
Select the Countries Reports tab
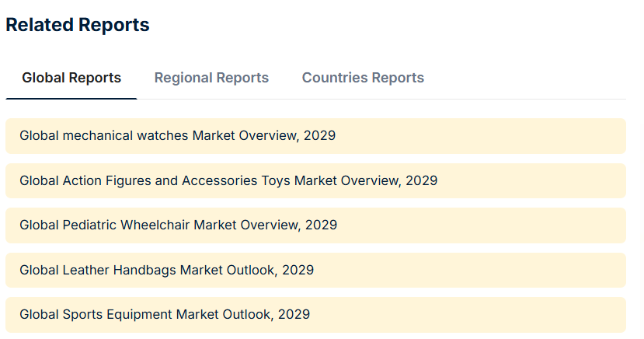(x=363, y=78)
